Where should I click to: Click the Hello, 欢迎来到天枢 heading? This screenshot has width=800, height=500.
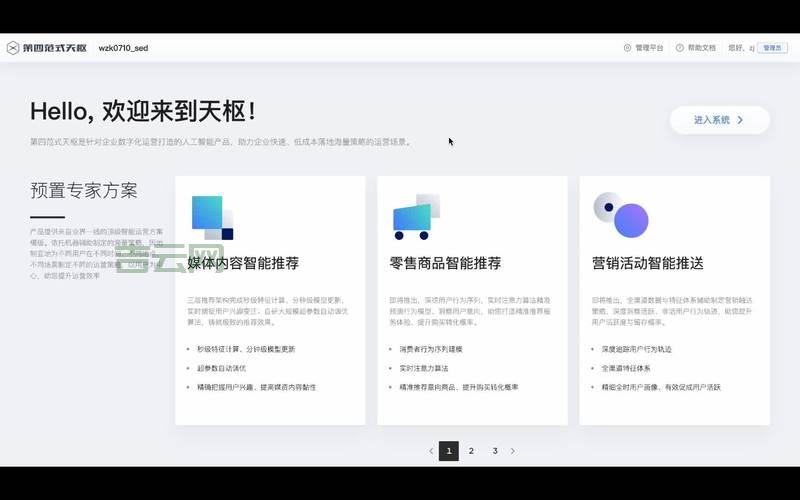coord(143,111)
